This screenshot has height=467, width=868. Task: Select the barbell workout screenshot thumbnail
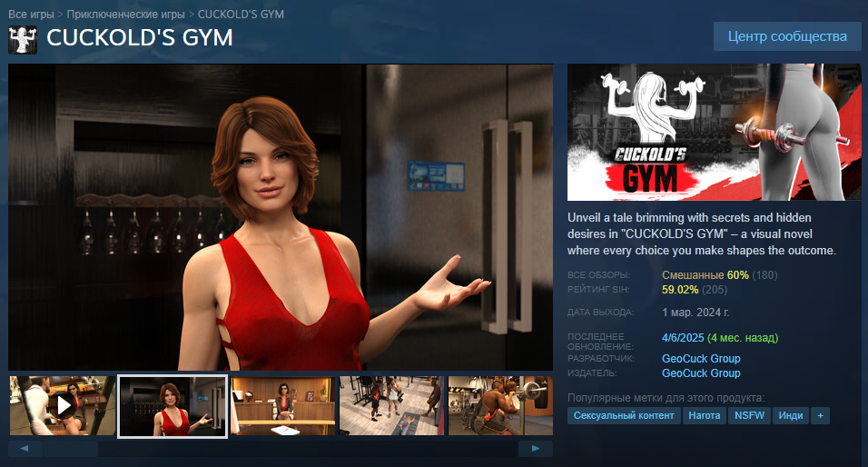(x=500, y=405)
